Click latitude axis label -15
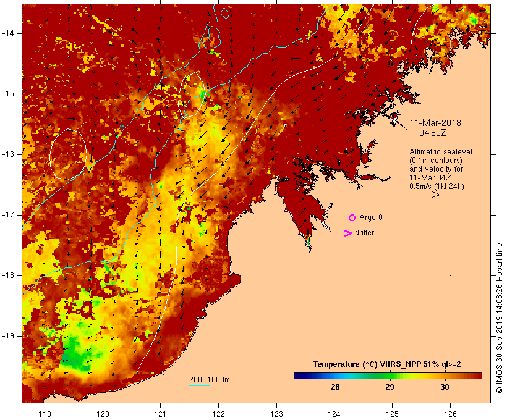507x420 pixels. click(x=8, y=94)
